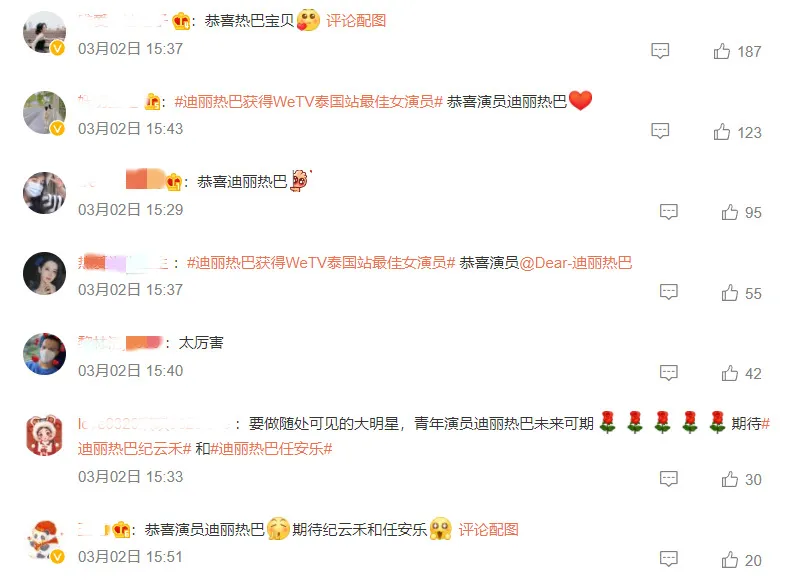Open 评论配图 link in last comment

[488, 530]
